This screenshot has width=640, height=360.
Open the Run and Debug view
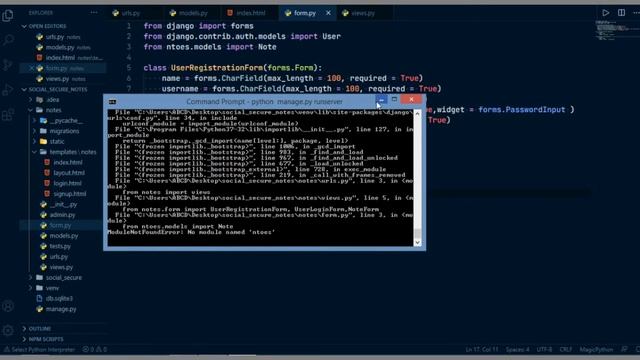[8, 89]
